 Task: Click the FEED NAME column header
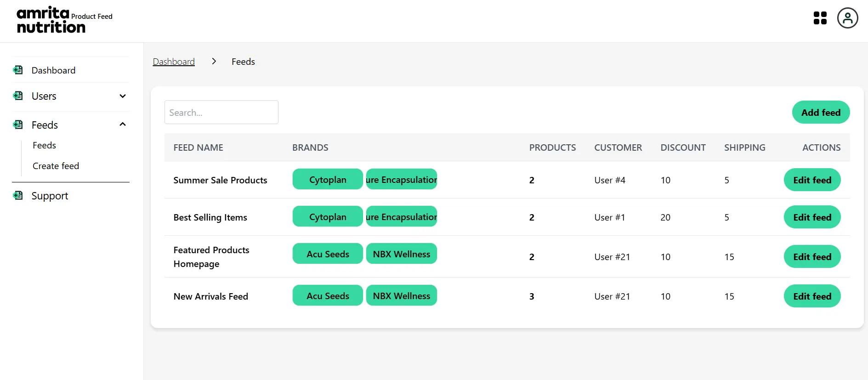click(198, 147)
